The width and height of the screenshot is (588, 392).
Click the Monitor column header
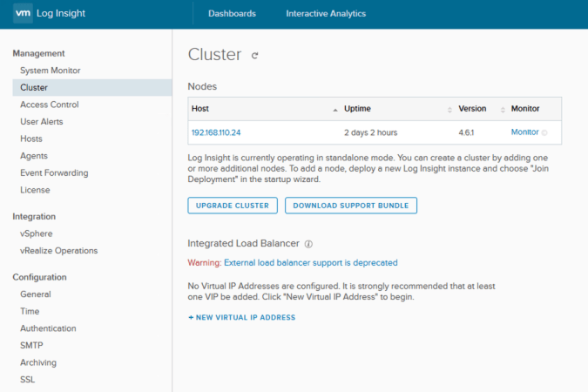pos(525,109)
